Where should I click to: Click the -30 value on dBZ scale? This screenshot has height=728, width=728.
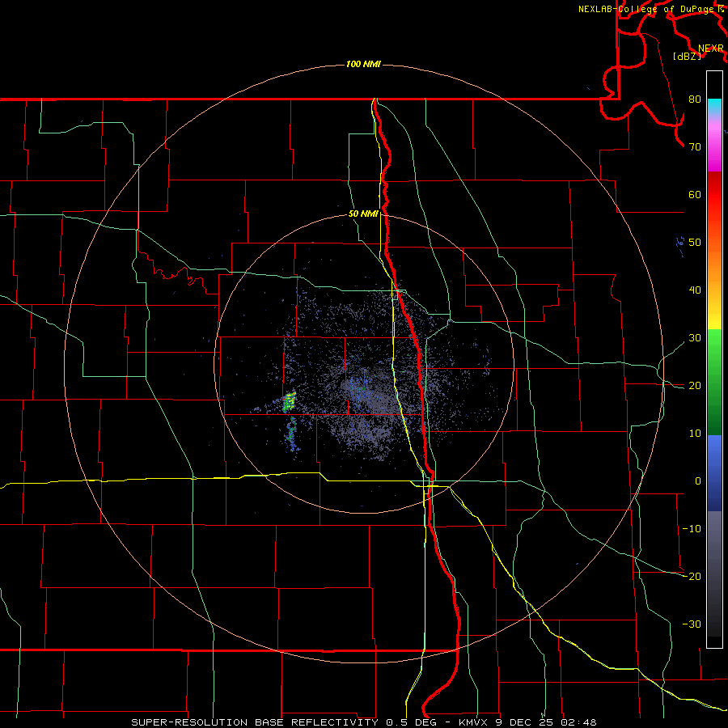pos(692,624)
